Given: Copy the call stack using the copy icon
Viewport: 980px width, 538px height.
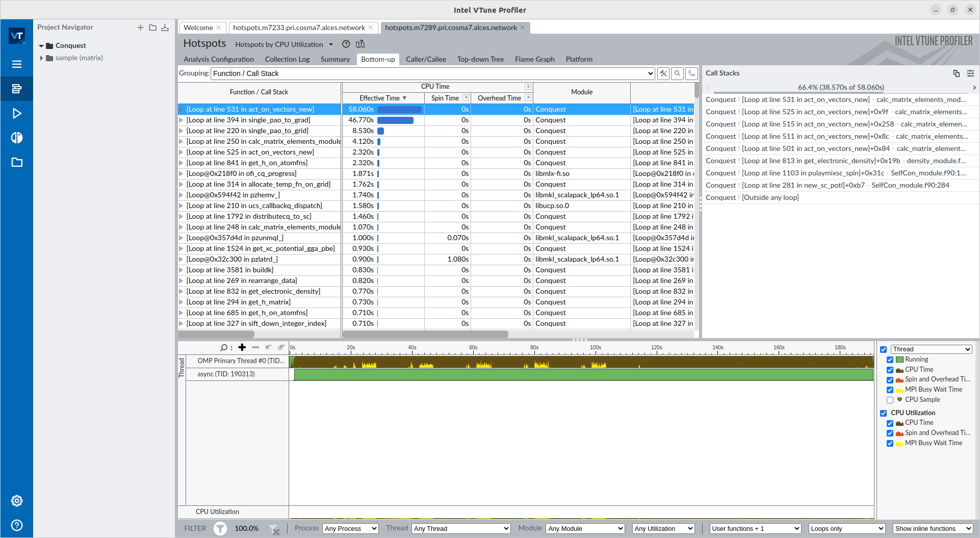Looking at the screenshot, I should tap(957, 73).
